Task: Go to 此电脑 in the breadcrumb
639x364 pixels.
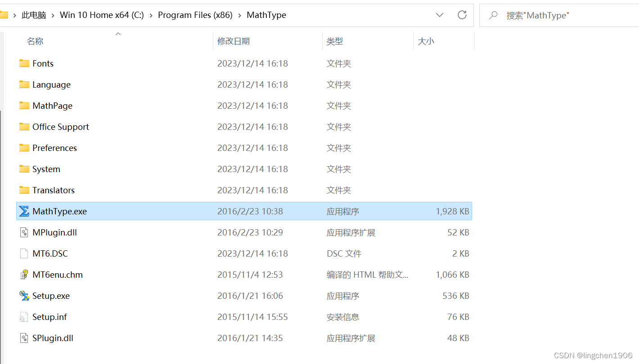Action: tap(34, 15)
